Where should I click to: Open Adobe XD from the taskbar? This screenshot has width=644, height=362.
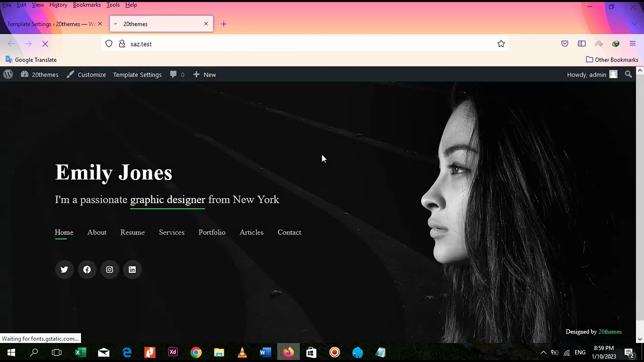click(173, 352)
